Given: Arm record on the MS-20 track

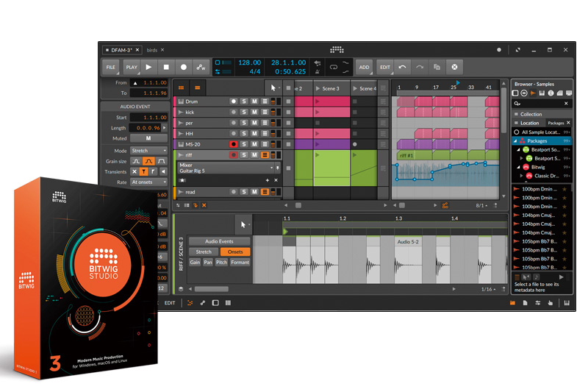Looking at the screenshot, I should 233,144.
